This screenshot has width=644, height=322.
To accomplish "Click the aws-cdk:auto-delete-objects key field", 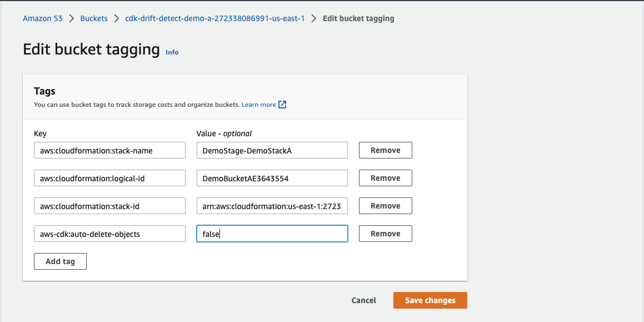I will (109, 233).
